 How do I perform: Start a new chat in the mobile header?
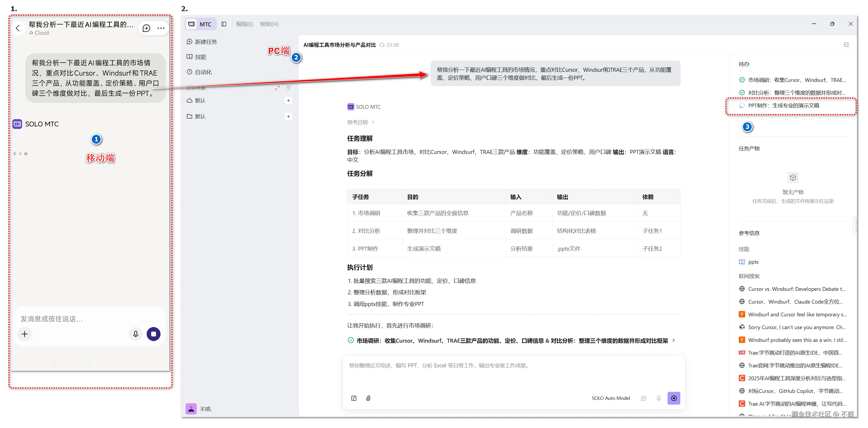click(x=146, y=28)
